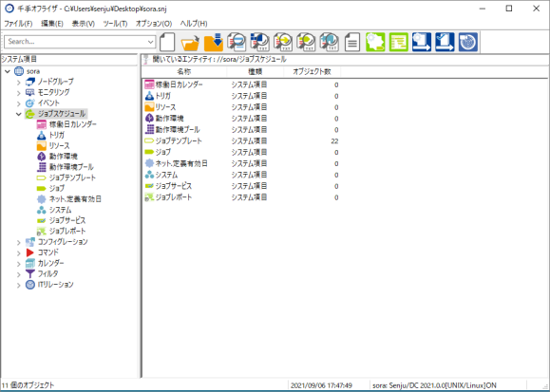Select the ジョブ row in the list pane
550x392 pixels.
point(241,152)
